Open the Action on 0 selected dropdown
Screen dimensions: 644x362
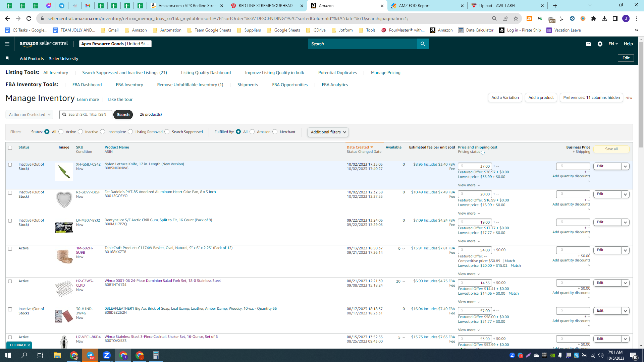(30, 115)
